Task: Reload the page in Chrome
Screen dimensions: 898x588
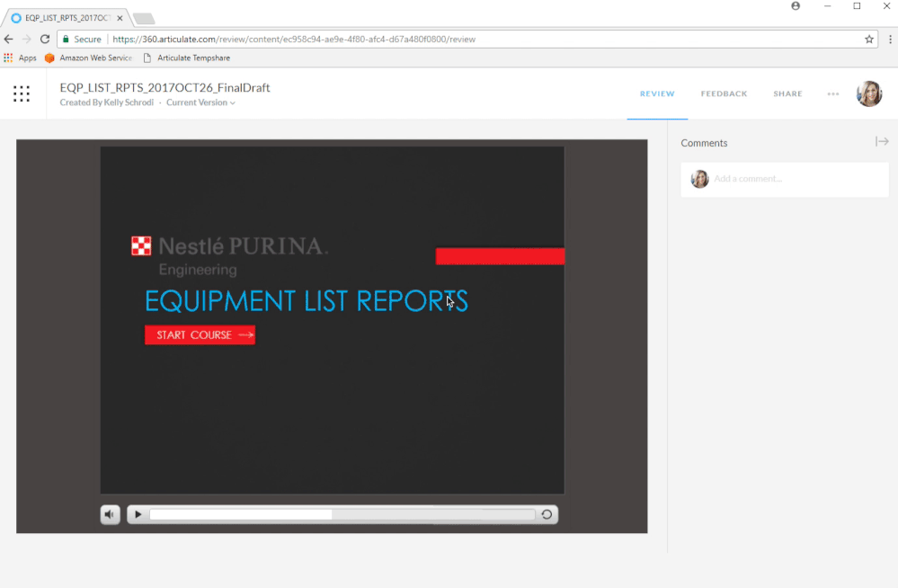Action: pyautogui.click(x=45, y=40)
